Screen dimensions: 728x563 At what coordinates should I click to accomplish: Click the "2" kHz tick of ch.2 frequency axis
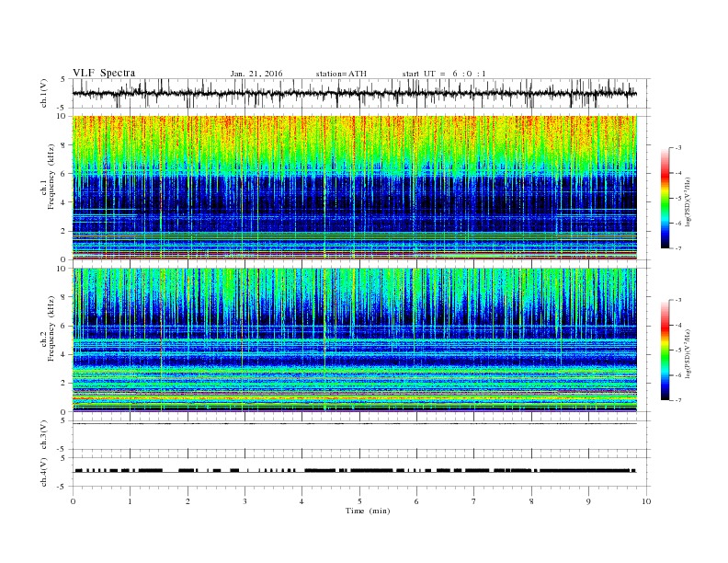click(x=64, y=384)
